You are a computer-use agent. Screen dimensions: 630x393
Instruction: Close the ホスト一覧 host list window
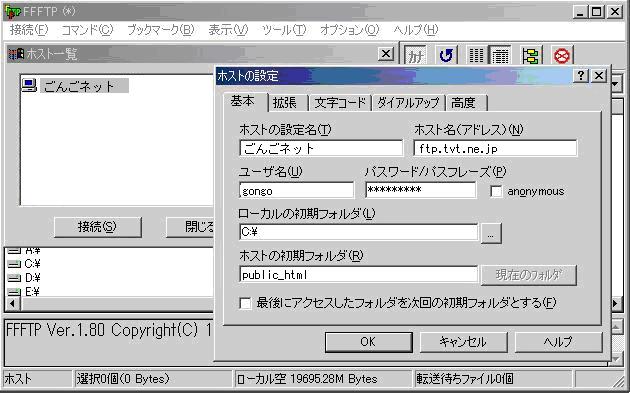[386, 53]
